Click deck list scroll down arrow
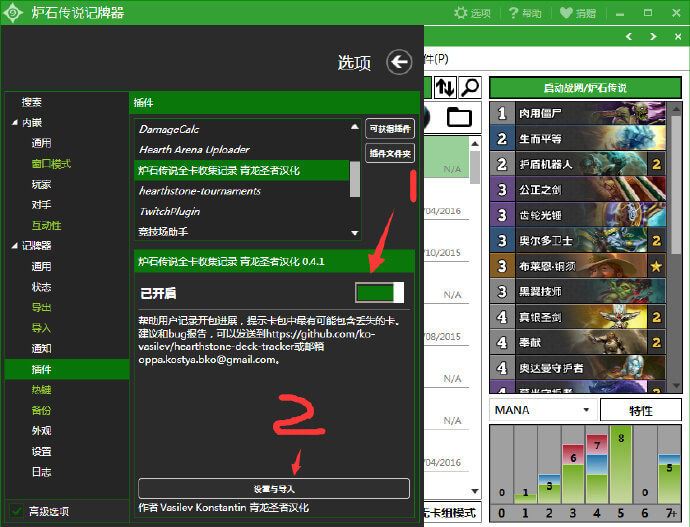690x527 pixels. pyautogui.click(x=475, y=490)
